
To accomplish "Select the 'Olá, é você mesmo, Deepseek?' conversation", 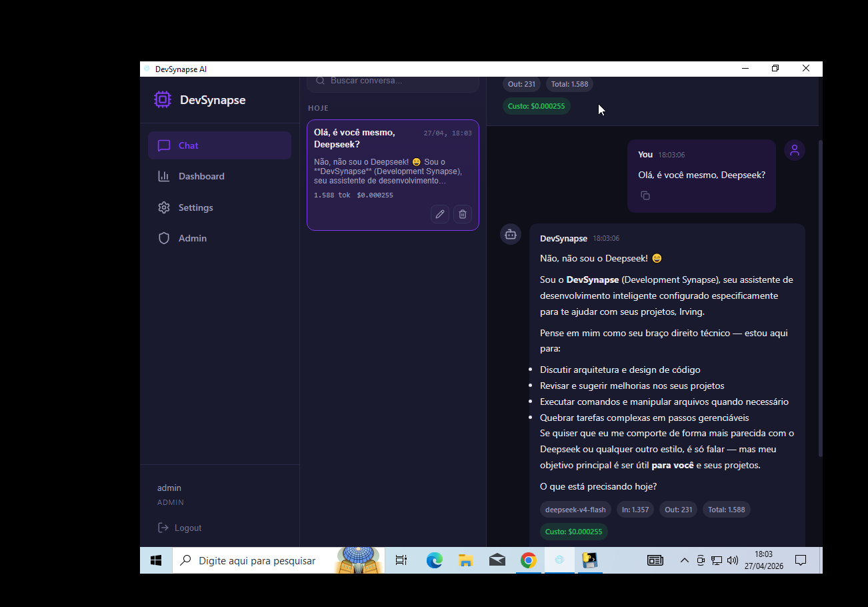I will (393, 175).
